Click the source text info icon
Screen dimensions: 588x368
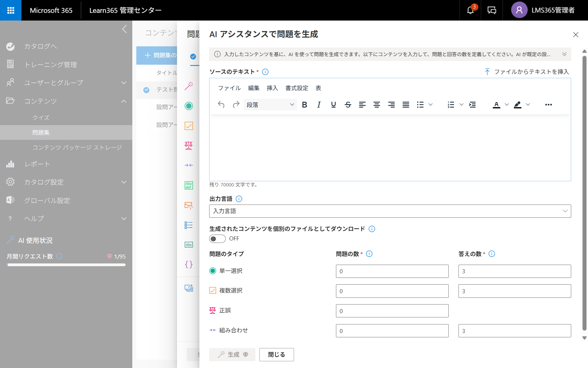point(265,72)
